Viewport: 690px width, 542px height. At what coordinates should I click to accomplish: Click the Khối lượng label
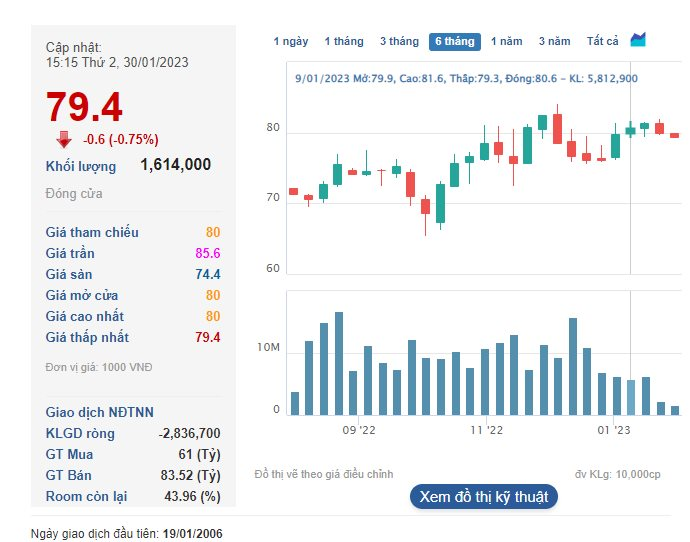(x=81, y=166)
